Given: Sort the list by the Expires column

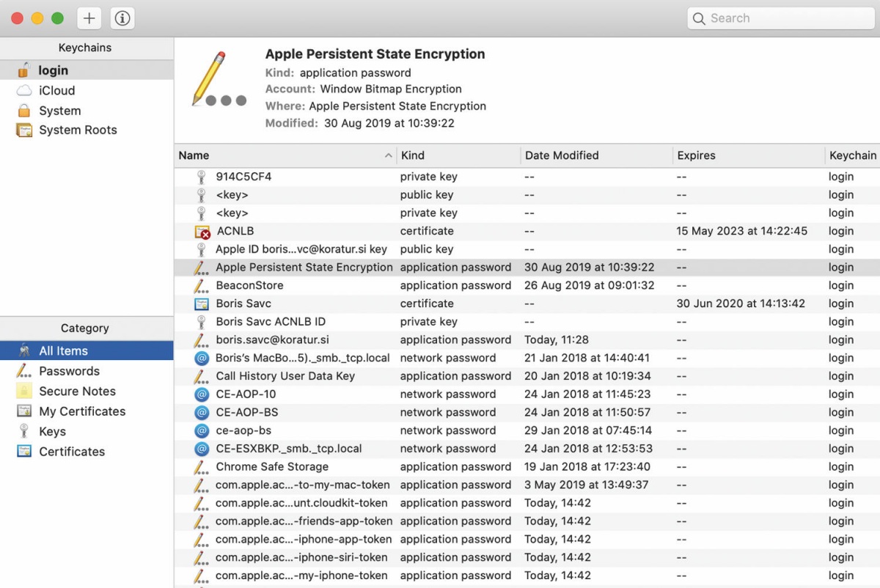Looking at the screenshot, I should coord(749,155).
